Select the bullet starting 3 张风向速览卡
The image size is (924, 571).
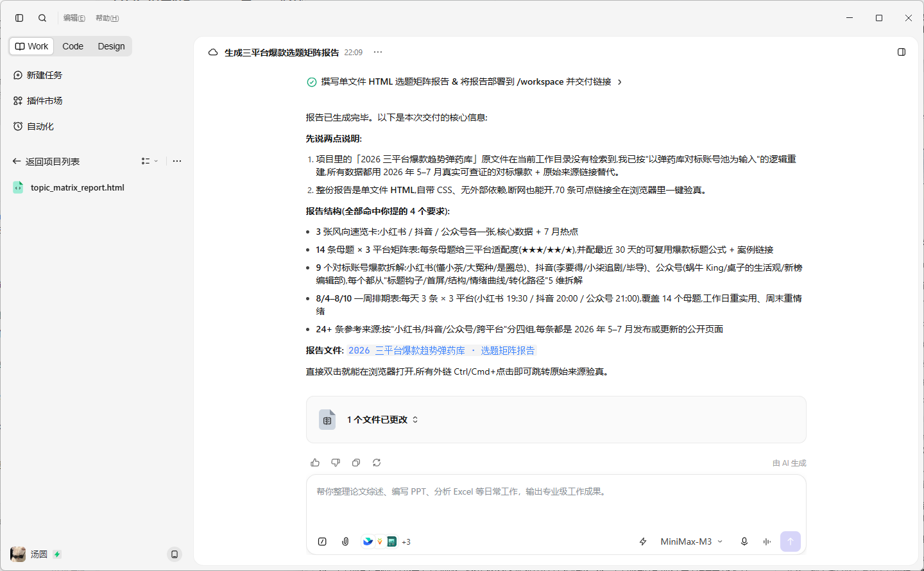[447, 232]
